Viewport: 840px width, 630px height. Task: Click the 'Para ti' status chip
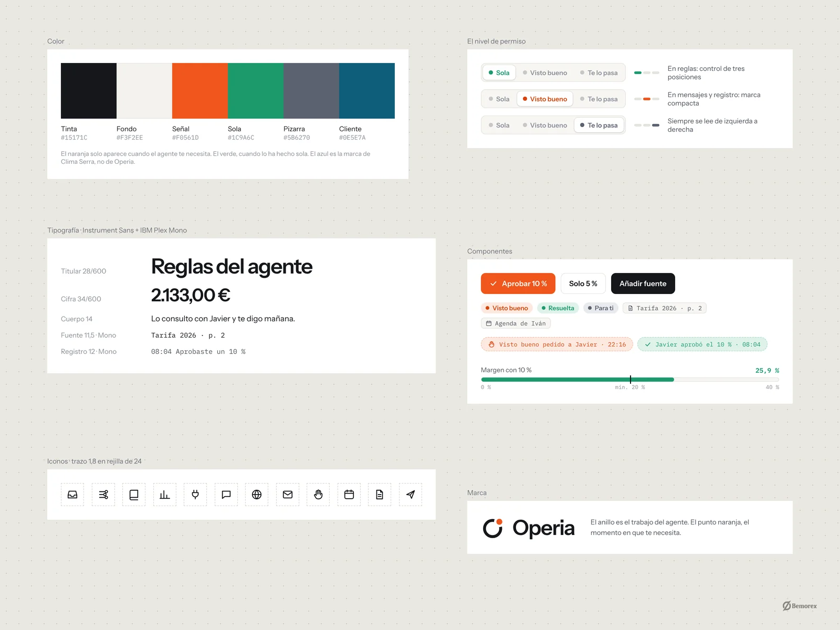[601, 308]
